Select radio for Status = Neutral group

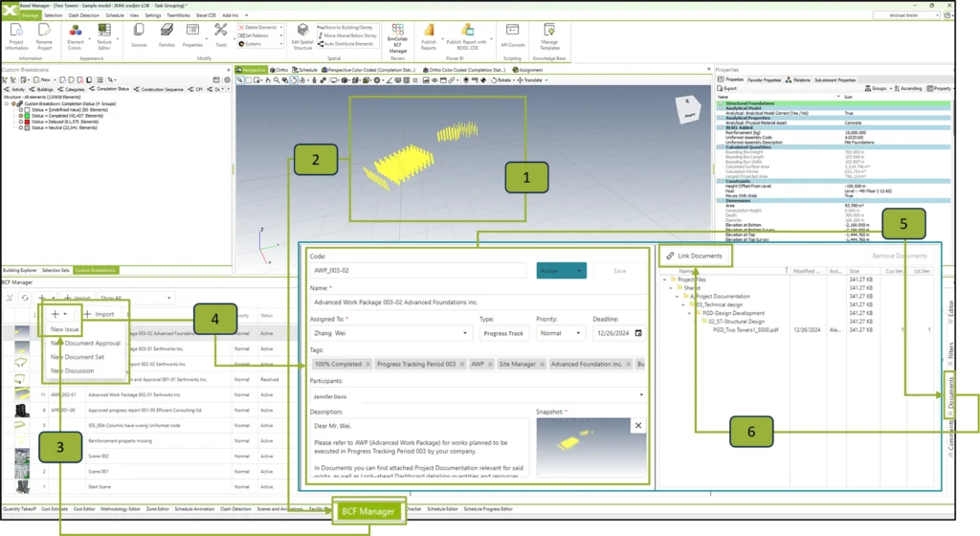pos(21,127)
